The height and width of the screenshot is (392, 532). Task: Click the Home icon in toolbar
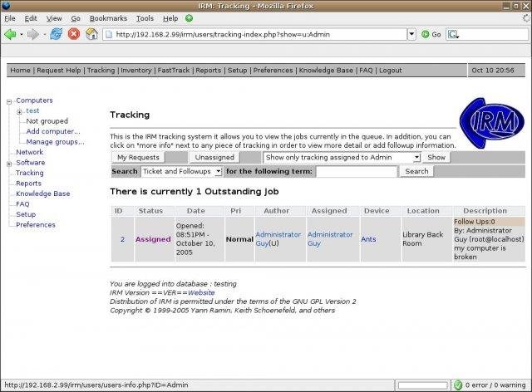pos(91,34)
